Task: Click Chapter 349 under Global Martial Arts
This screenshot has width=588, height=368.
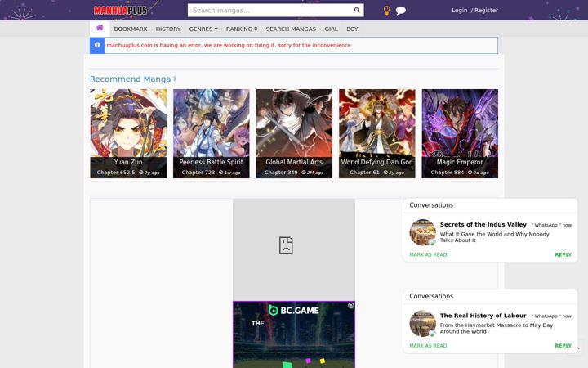Action: (281, 173)
